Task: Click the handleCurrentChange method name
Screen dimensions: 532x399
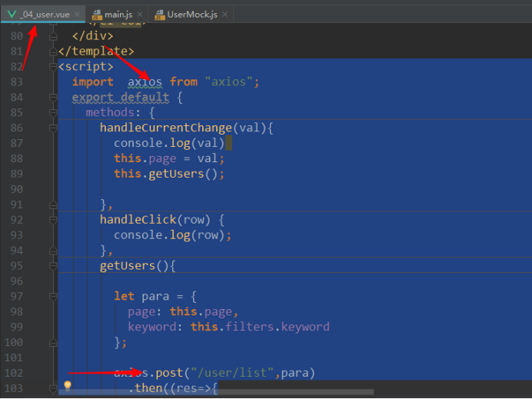Action: (x=165, y=128)
